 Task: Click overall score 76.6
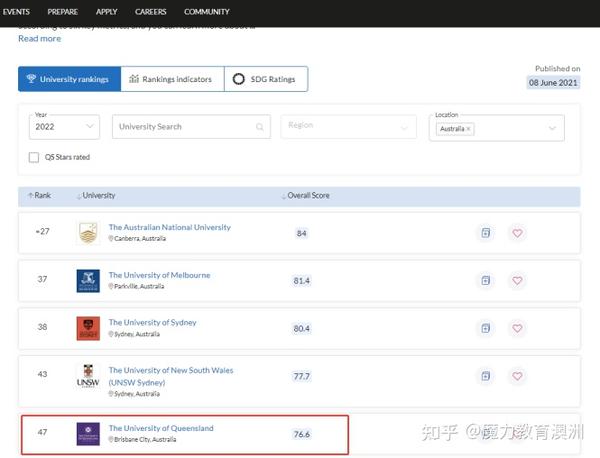[302, 434]
